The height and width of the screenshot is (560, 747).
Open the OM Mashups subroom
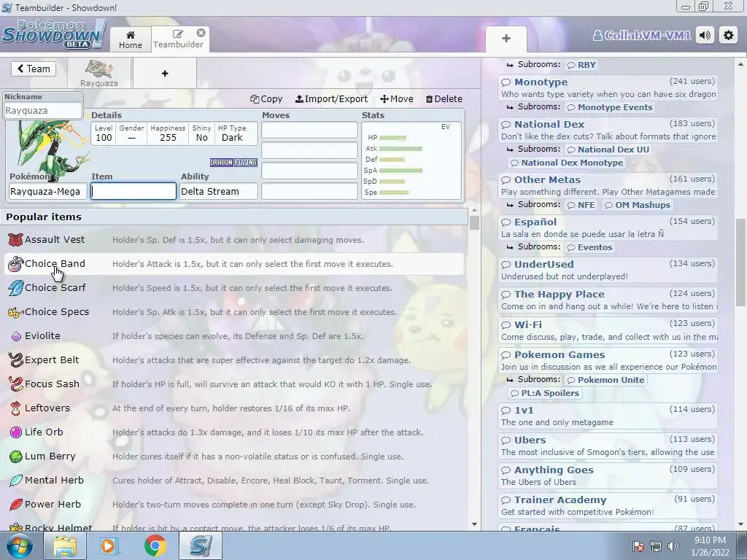637,205
